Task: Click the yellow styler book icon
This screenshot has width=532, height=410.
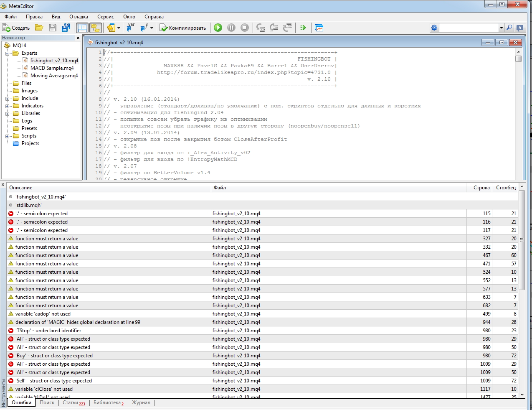Action: (111, 28)
